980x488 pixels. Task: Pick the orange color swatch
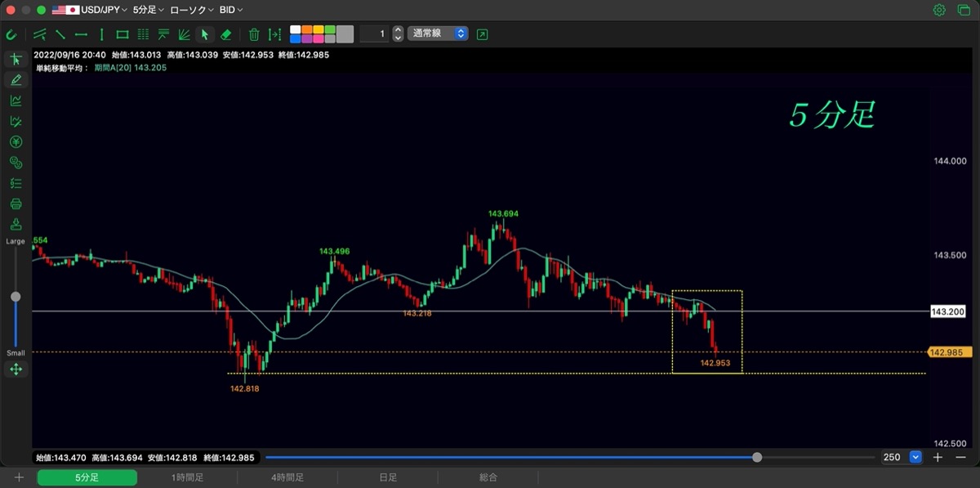[307, 29]
